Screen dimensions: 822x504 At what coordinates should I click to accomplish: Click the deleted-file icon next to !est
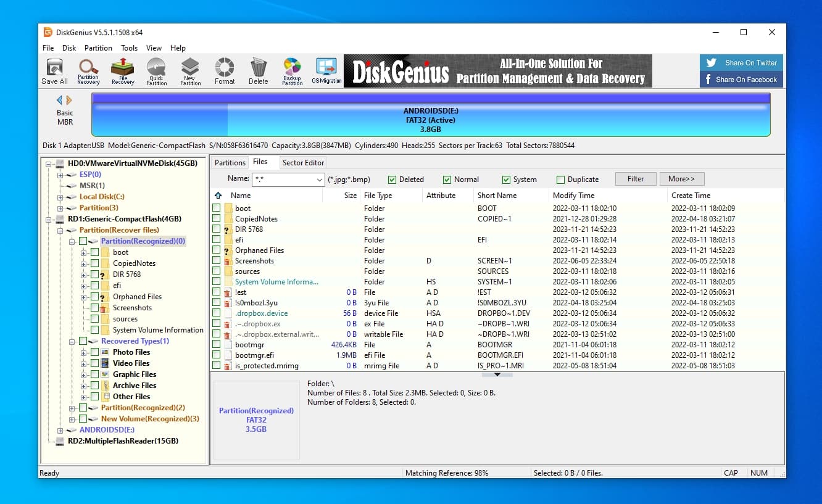pos(228,292)
